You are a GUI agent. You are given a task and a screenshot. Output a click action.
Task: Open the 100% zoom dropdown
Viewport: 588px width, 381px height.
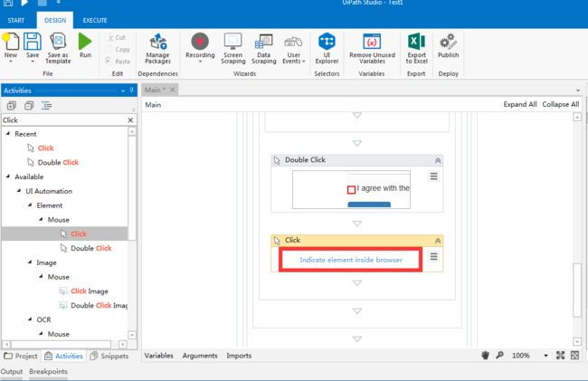[545, 356]
